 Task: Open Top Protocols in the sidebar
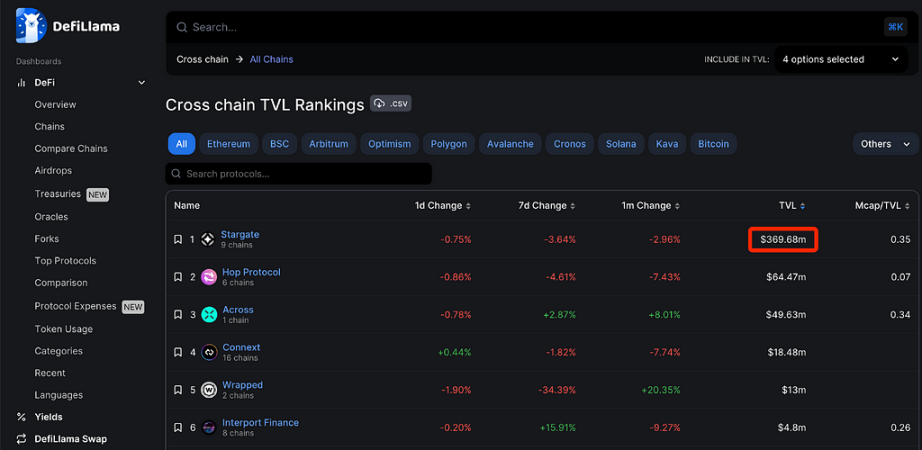click(65, 261)
